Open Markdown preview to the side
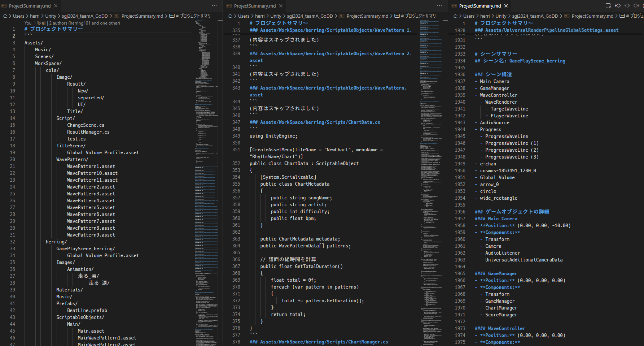The width and height of the screenshot is (644, 346). [x=608, y=6]
